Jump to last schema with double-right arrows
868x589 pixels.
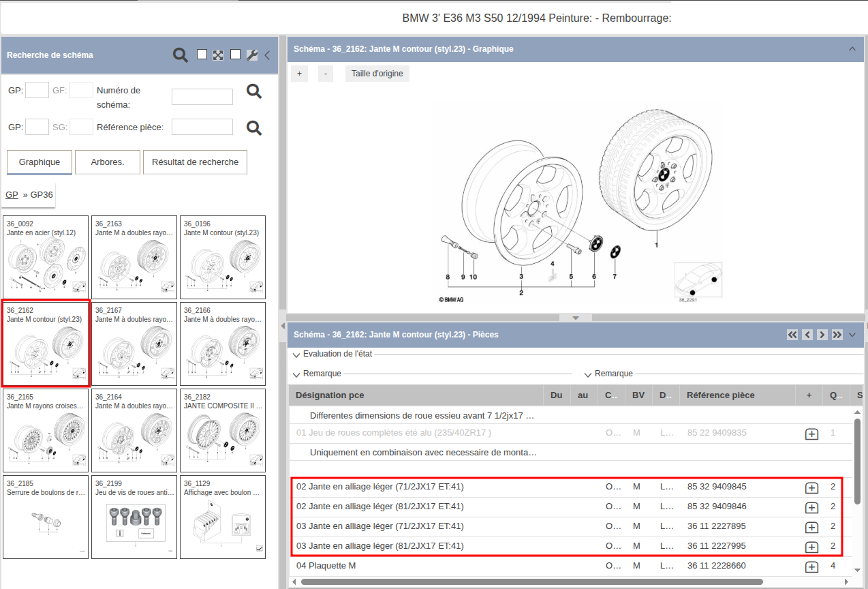pyautogui.click(x=837, y=335)
